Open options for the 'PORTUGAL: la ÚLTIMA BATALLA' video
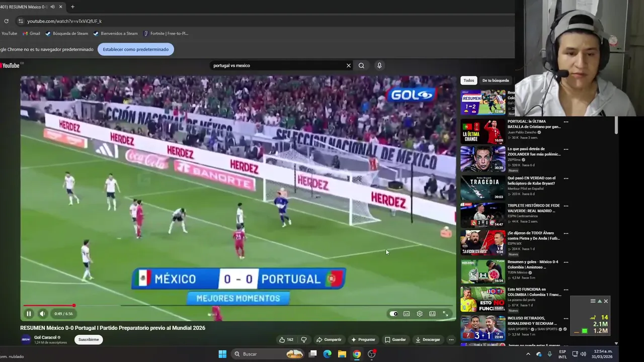Image resolution: width=644 pixels, height=362 pixels. tap(566, 122)
